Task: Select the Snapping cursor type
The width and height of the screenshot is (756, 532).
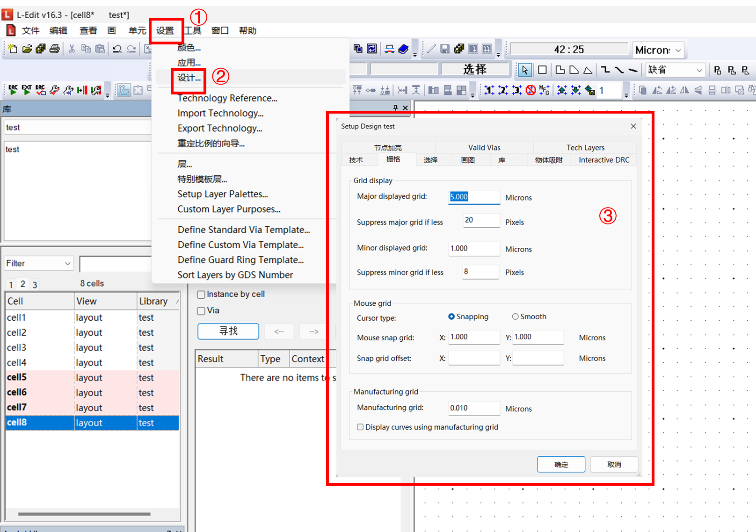Action: click(x=451, y=316)
